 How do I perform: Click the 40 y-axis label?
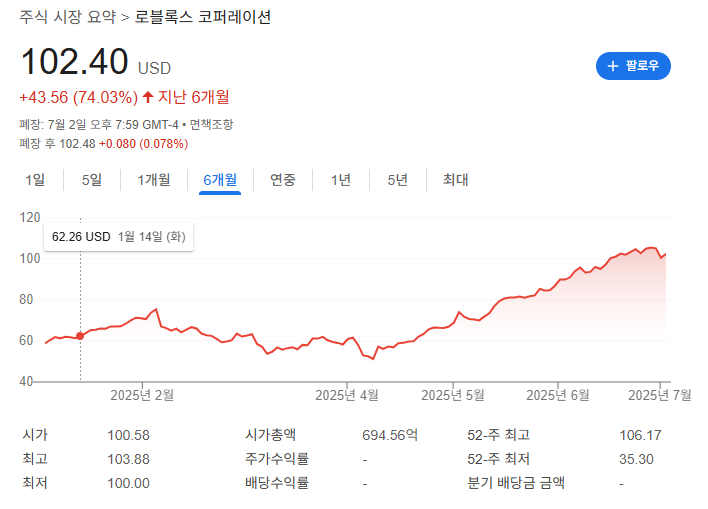[x=26, y=382]
